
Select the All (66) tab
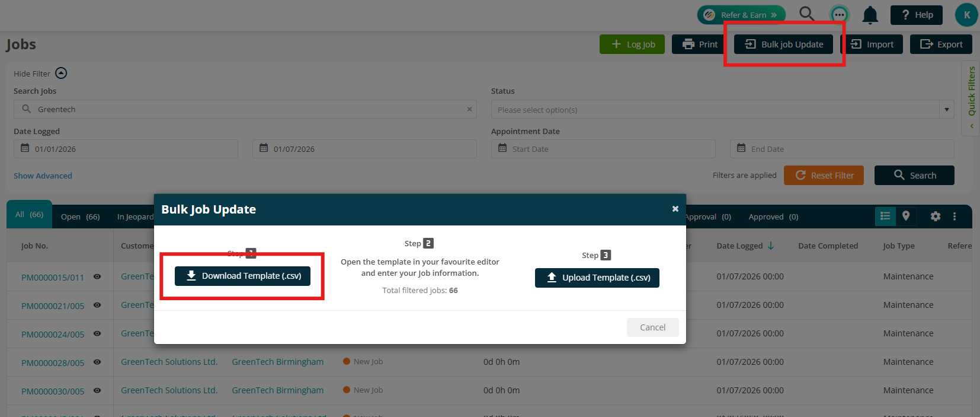[30, 215]
